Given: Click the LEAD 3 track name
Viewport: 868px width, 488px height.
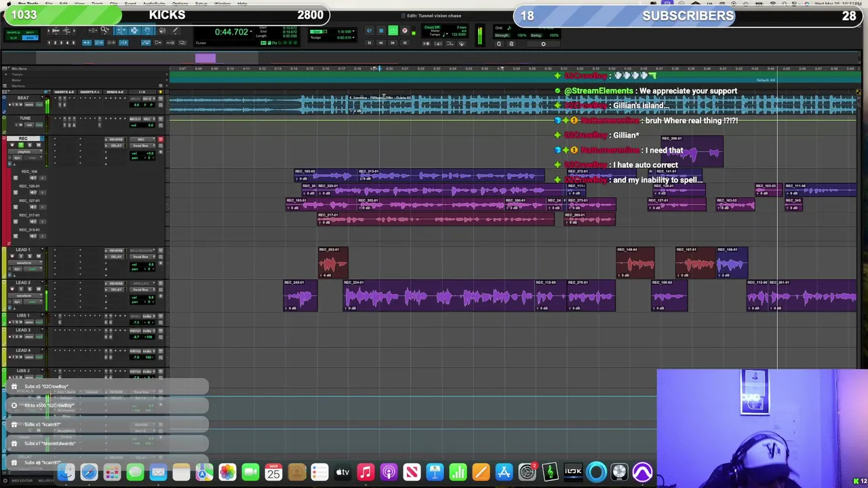Looking at the screenshot, I should pos(23,330).
